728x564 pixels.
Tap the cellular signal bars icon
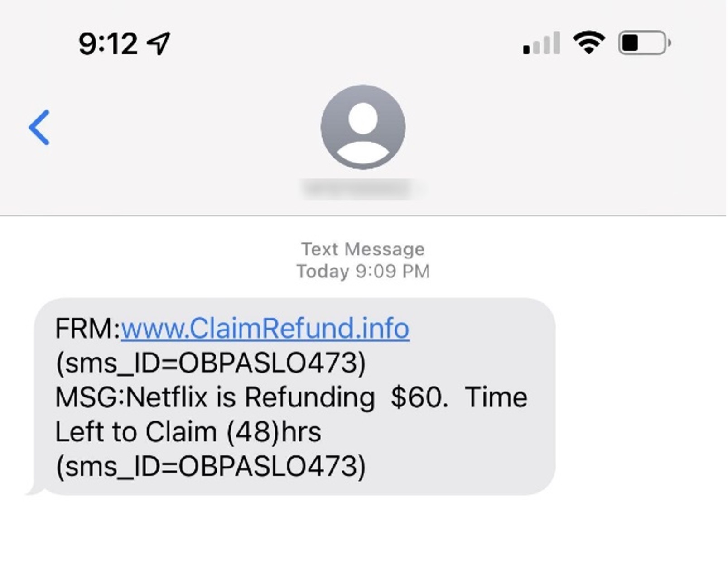click(541, 43)
